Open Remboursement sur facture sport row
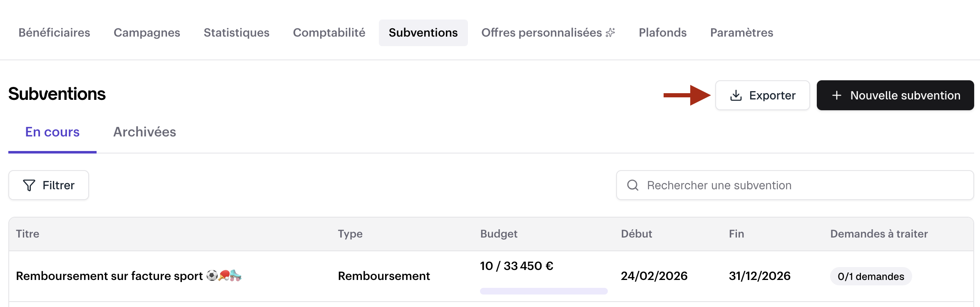The image size is (980, 307). tap(491, 276)
